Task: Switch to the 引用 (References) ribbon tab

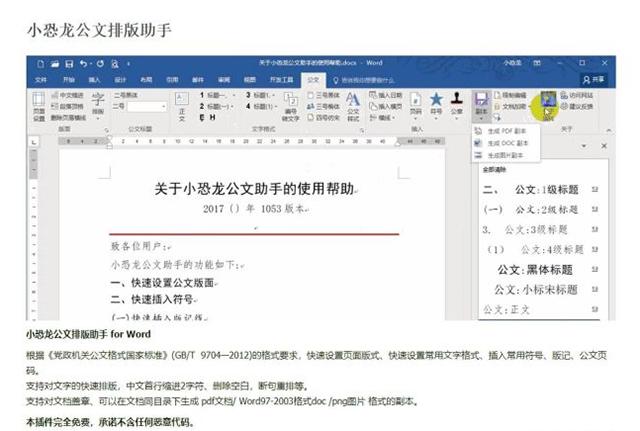Action: click(172, 80)
